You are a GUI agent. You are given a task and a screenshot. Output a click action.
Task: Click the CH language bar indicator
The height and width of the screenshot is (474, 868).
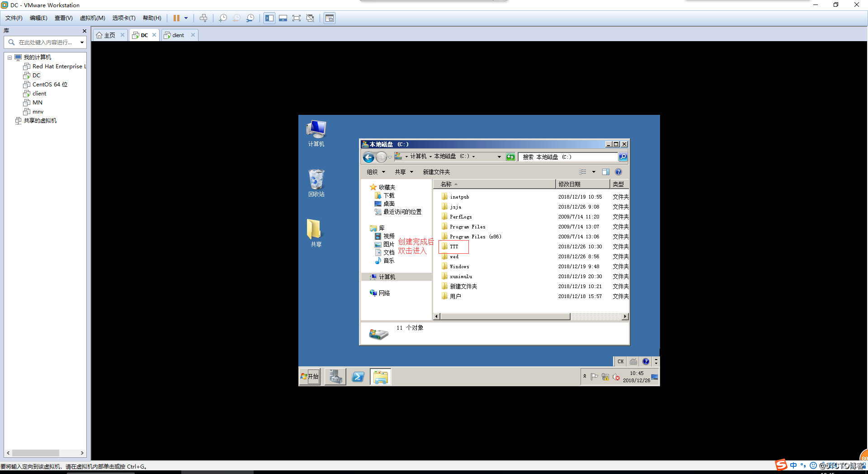(620, 361)
